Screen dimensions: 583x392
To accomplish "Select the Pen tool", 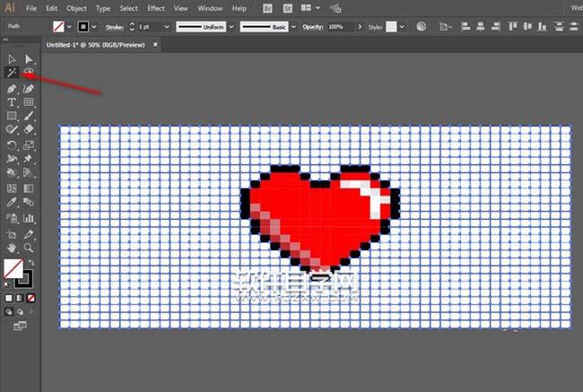I will click(12, 89).
